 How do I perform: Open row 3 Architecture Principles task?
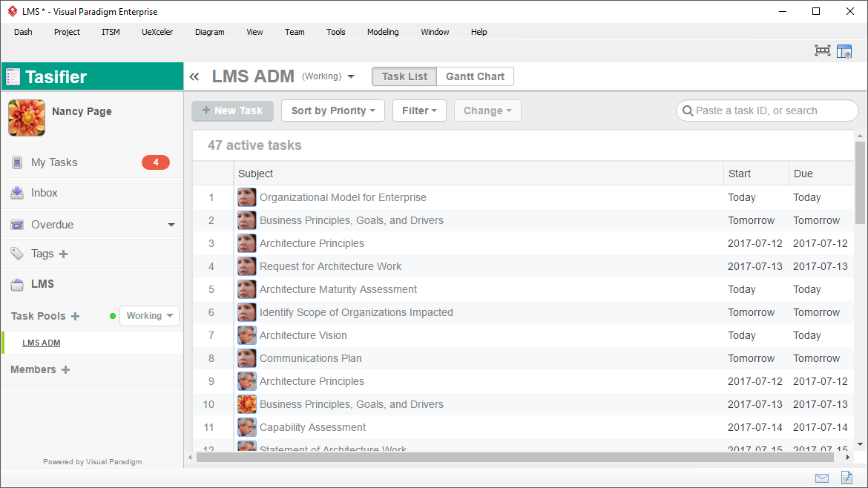[312, 243]
